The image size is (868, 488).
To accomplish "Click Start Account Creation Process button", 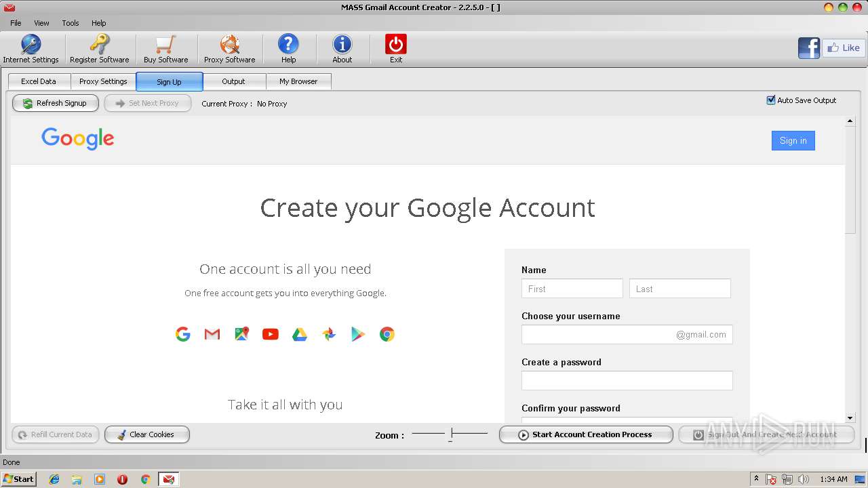I will 586,434.
